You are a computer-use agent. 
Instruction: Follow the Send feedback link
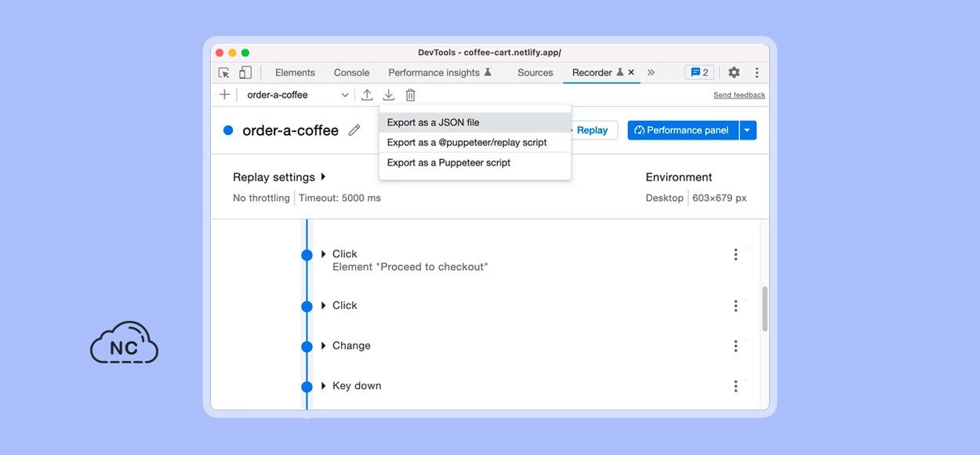coord(739,95)
